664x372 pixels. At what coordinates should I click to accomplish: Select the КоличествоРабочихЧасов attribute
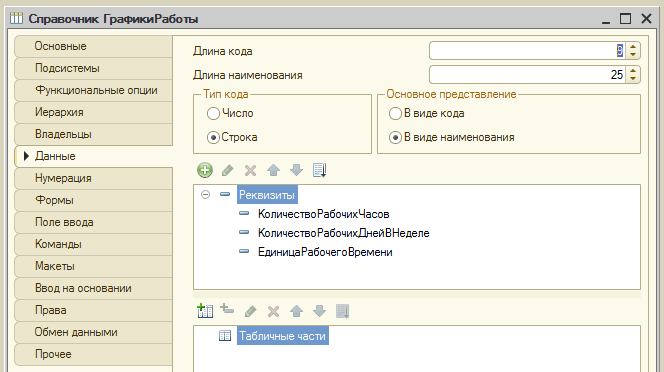pyautogui.click(x=324, y=214)
